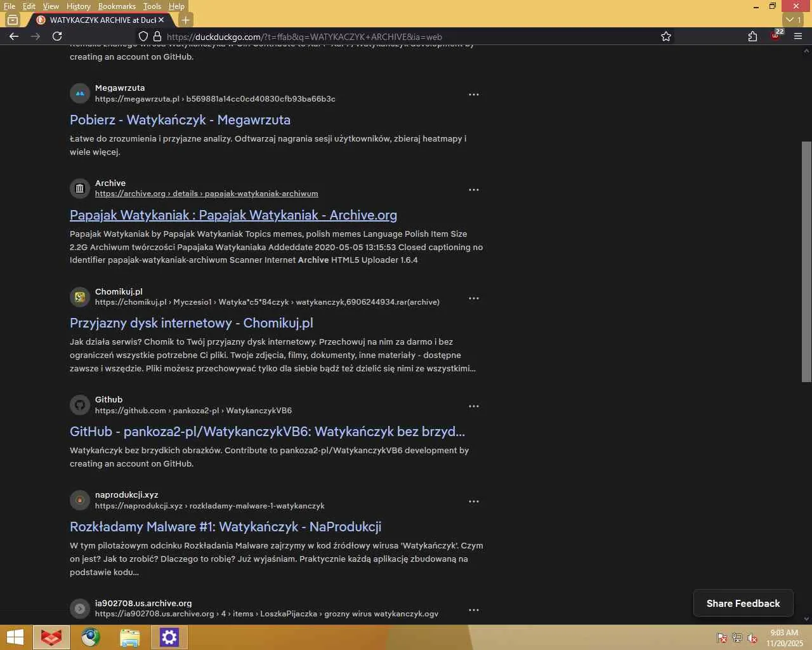This screenshot has width=812, height=650.
Task: Click the scrollbar down arrow
Action: pyautogui.click(x=806, y=619)
